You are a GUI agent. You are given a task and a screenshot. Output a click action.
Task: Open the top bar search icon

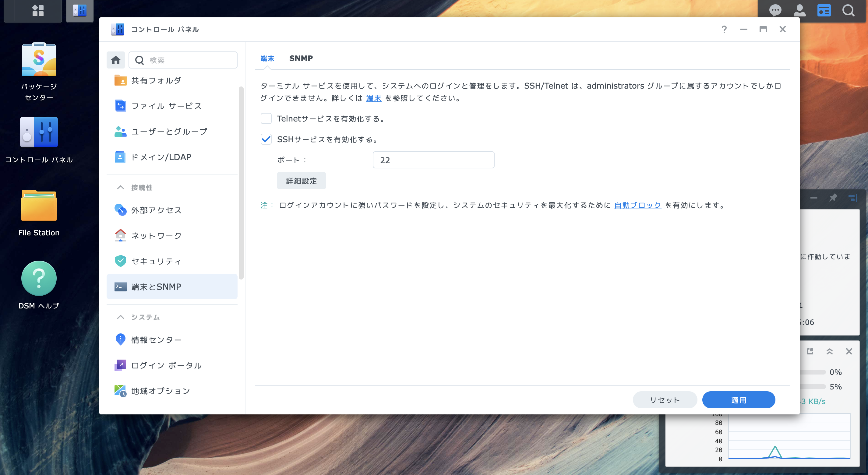(x=848, y=10)
